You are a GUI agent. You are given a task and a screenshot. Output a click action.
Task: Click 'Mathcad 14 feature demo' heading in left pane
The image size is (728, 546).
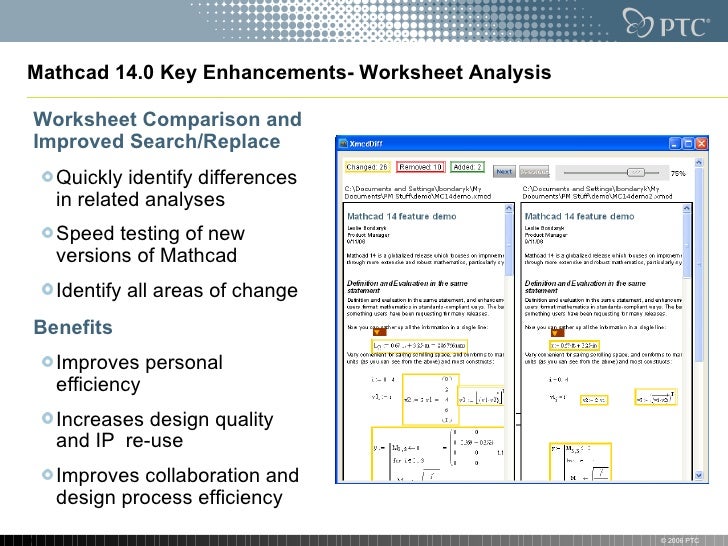pos(402,216)
